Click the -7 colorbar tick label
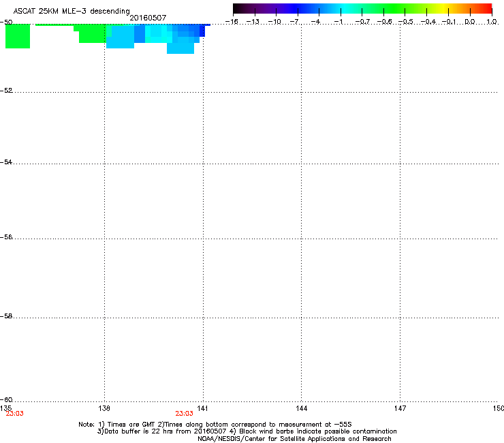Screen dimensions: 504x443 tap(296, 22)
